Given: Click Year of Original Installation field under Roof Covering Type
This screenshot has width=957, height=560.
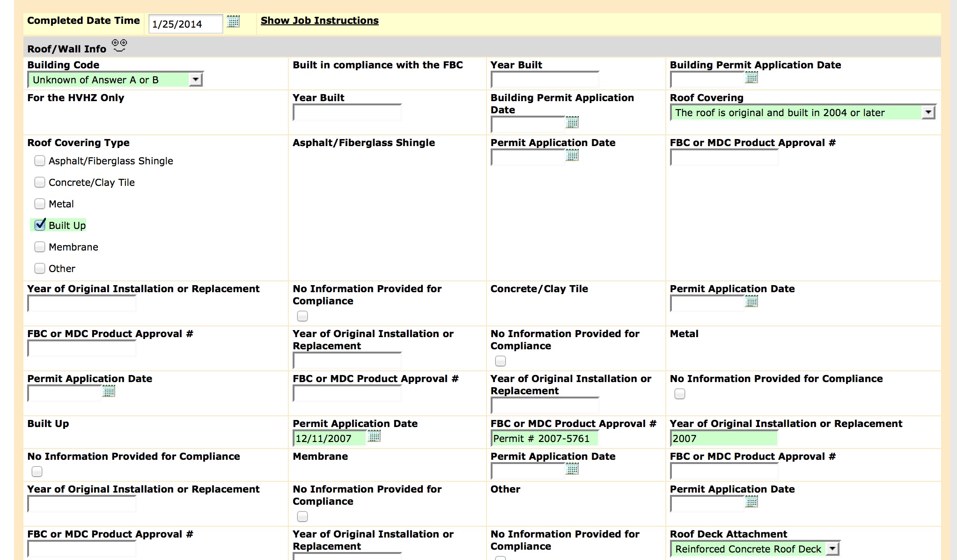Looking at the screenshot, I should coord(82,303).
